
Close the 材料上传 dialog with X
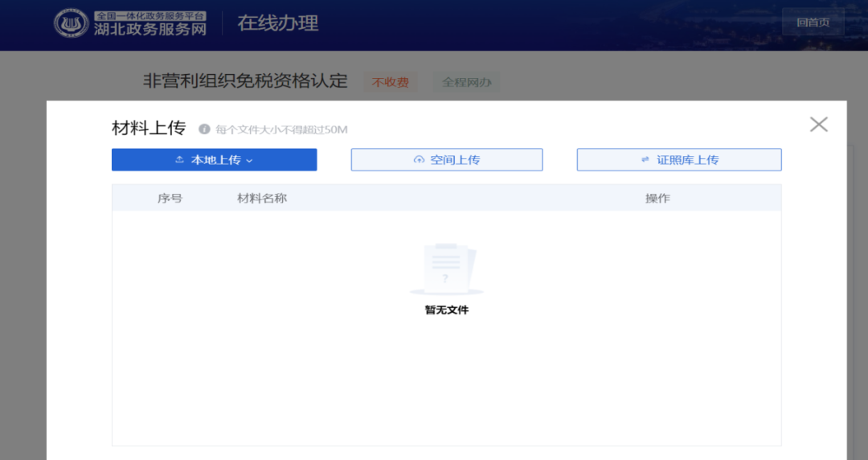[819, 124]
